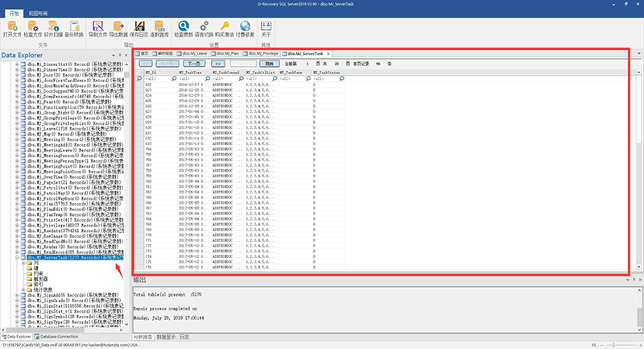Click the 检查更新 check update icon

[x=184, y=29]
